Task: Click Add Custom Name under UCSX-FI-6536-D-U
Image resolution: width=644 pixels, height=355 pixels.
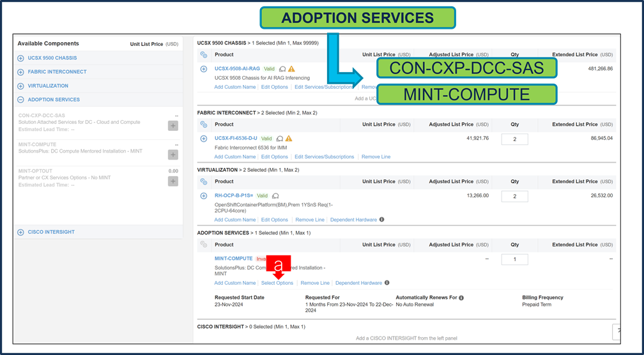Action: coord(235,157)
